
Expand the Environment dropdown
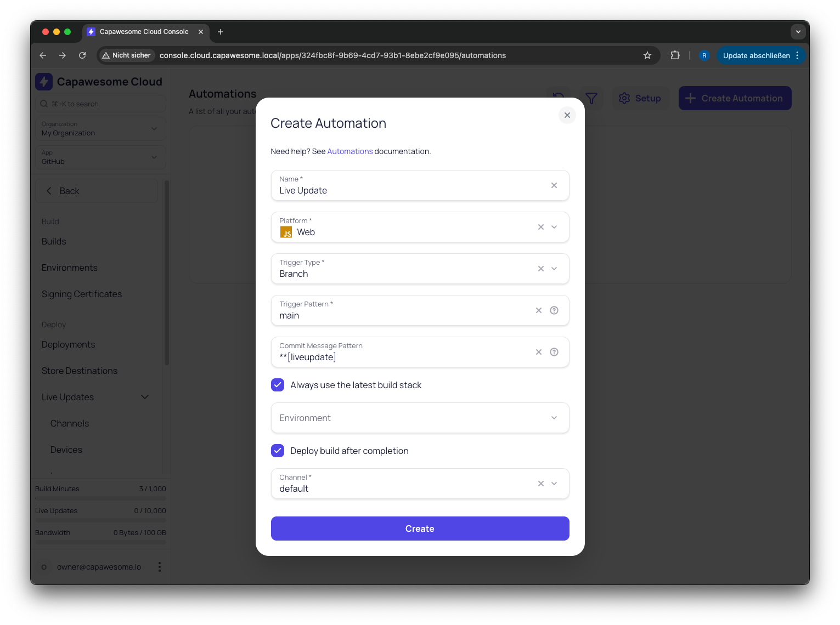[x=554, y=417]
